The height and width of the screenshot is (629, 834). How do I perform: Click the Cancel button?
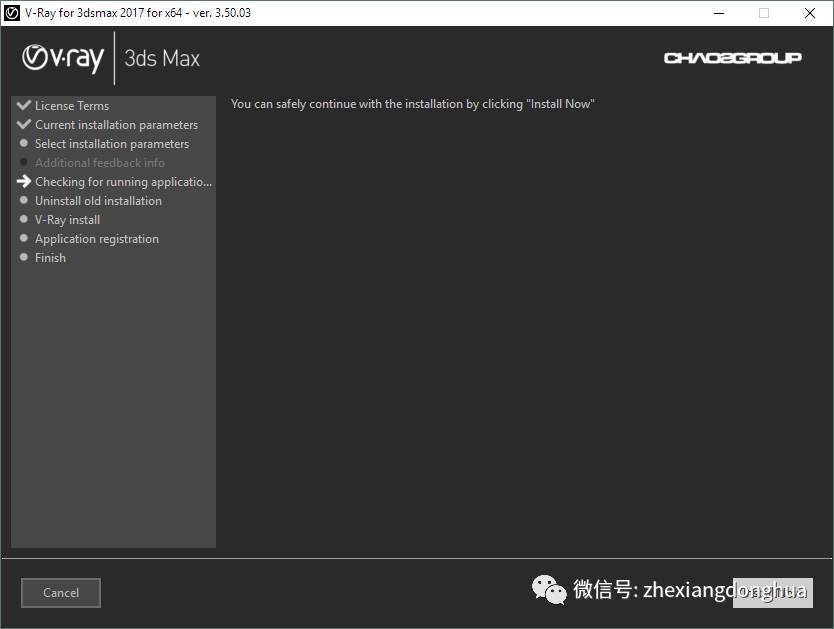tap(61, 592)
